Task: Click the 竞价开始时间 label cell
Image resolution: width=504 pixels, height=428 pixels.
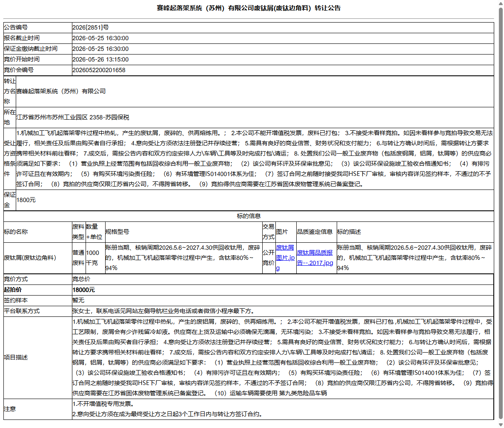Action: coord(37,60)
